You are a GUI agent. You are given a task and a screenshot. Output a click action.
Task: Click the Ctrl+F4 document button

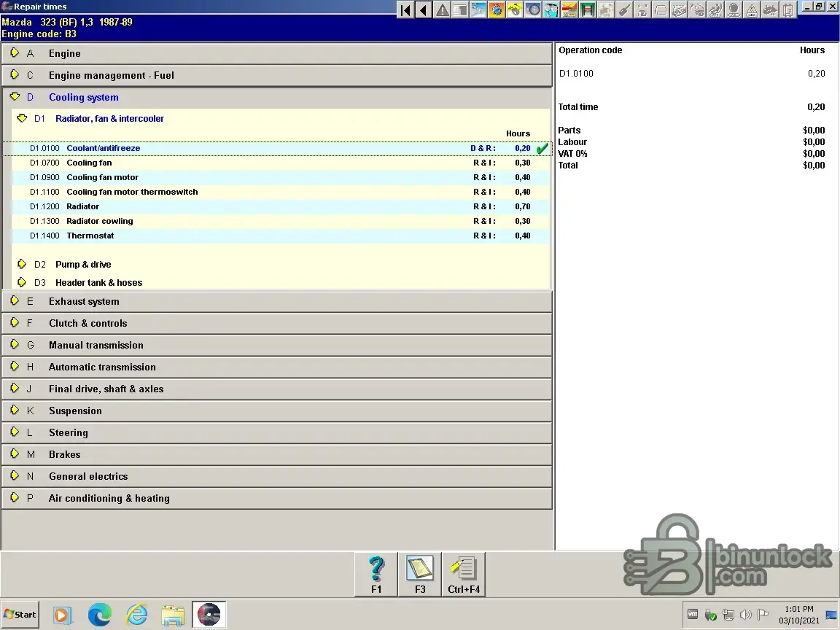click(464, 575)
